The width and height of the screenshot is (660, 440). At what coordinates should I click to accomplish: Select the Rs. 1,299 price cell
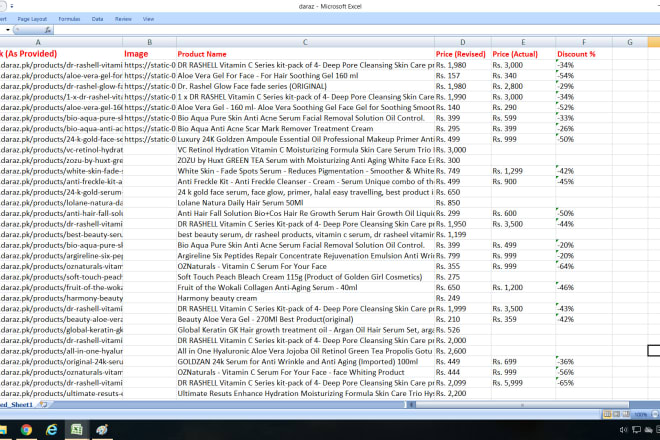[523, 171]
